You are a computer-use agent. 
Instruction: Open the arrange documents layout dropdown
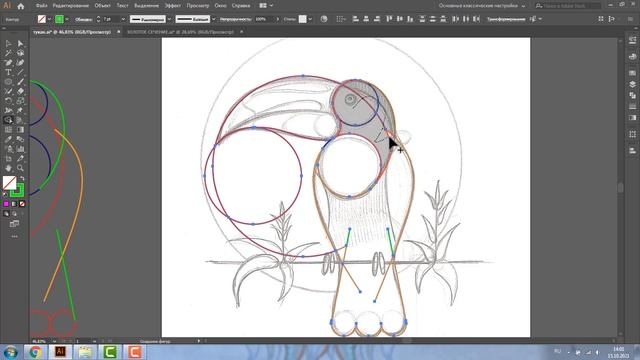266,6
